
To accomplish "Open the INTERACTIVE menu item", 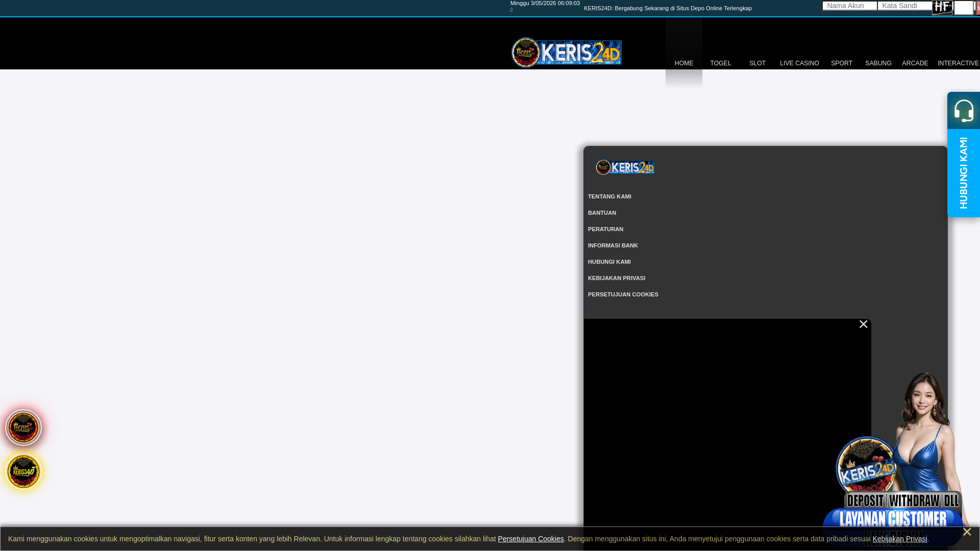I will 958,63.
